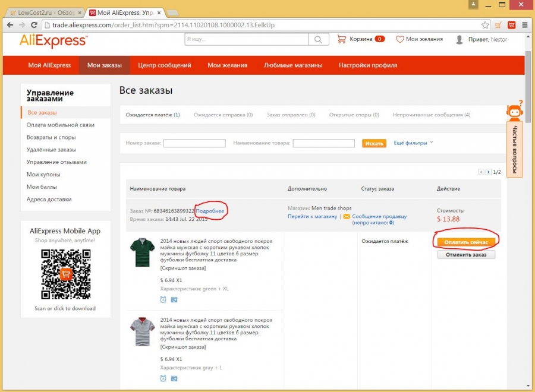
Task: Click the Искать search button
Action: (374, 143)
